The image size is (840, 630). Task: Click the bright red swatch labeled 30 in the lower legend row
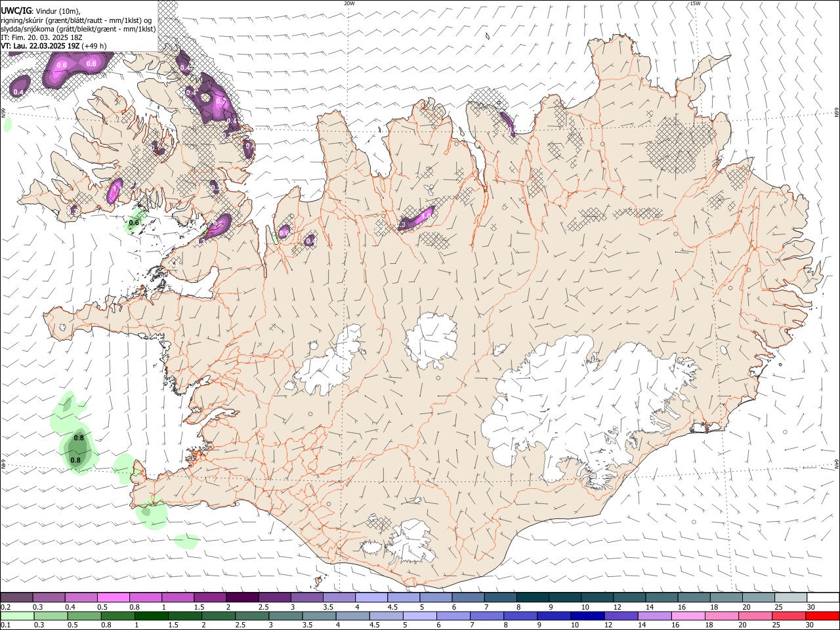[x=822, y=616]
